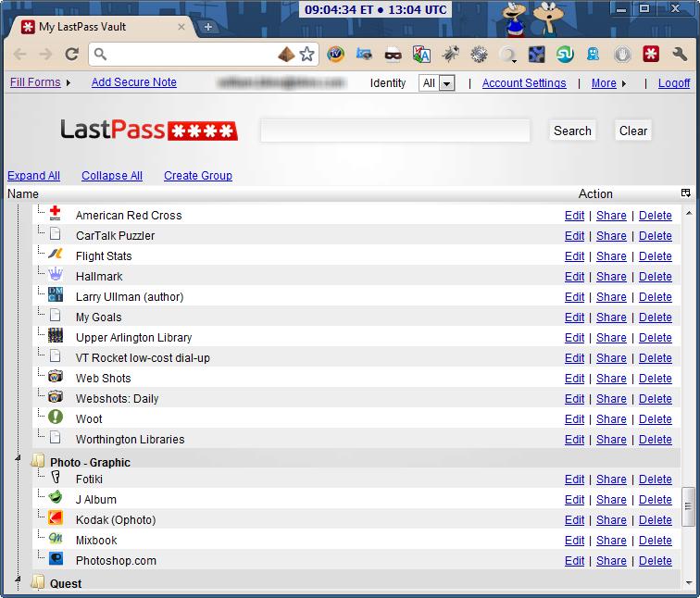
Task: Click the Photoshop.com site icon
Action: pyautogui.click(x=56, y=558)
